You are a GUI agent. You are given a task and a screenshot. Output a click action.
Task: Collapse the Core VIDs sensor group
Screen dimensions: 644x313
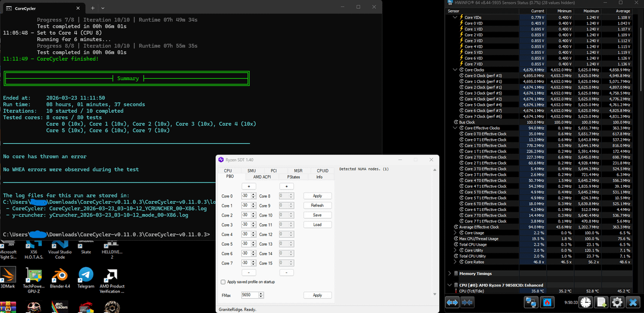tap(454, 17)
